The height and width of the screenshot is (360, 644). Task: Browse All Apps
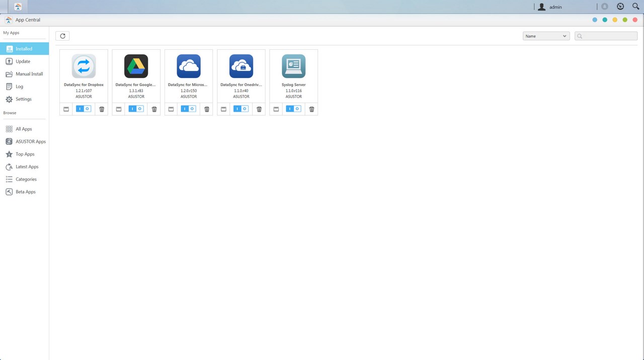click(x=24, y=129)
